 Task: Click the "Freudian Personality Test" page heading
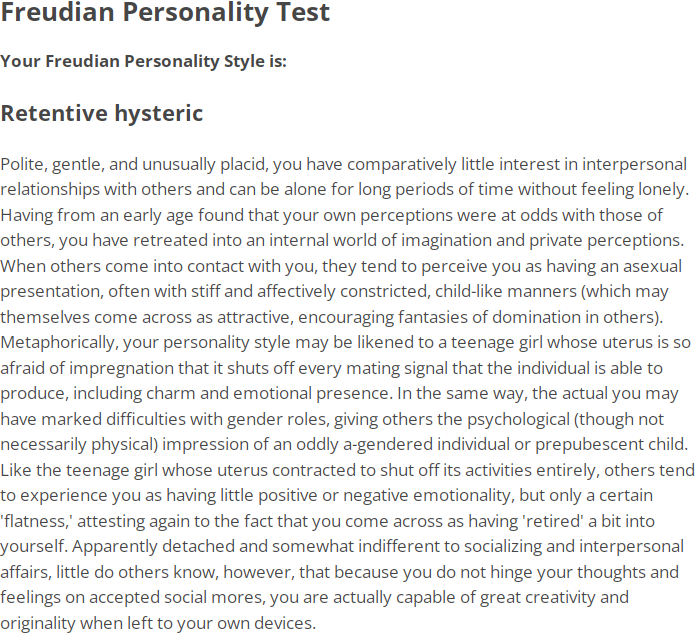pyautogui.click(x=165, y=14)
